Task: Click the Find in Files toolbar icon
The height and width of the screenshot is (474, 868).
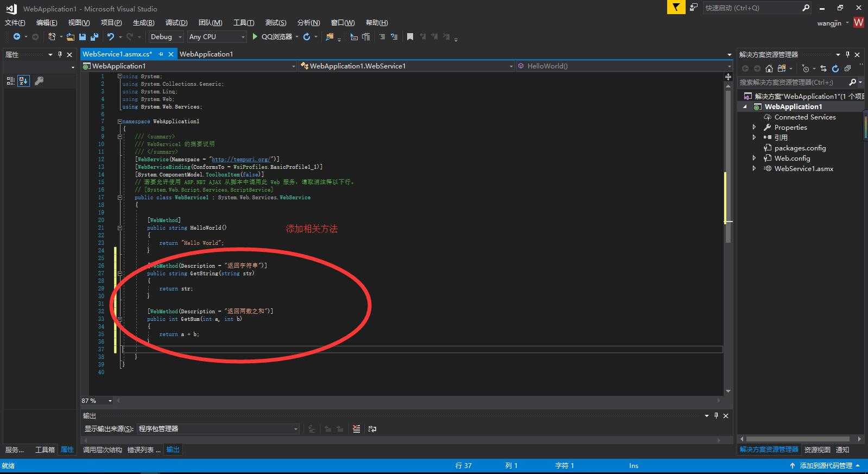Action: [x=330, y=37]
